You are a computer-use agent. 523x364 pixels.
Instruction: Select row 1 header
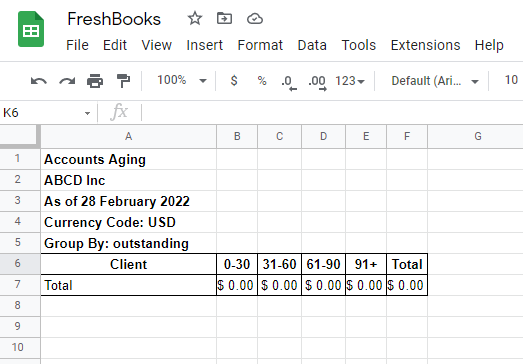click(20, 159)
